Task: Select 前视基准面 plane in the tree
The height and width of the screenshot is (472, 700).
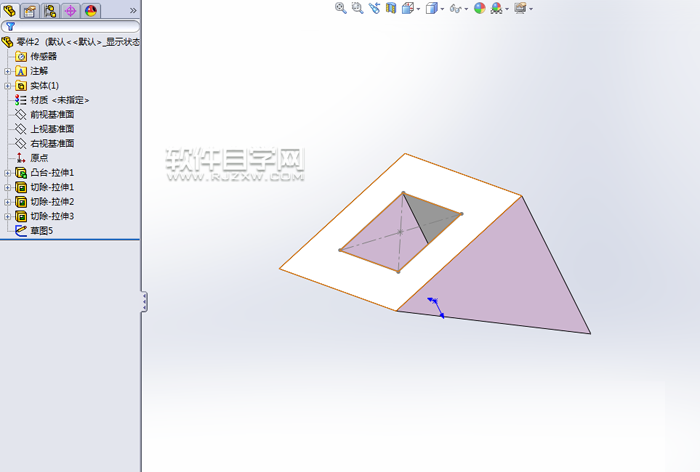Action: tap(51, 114)
